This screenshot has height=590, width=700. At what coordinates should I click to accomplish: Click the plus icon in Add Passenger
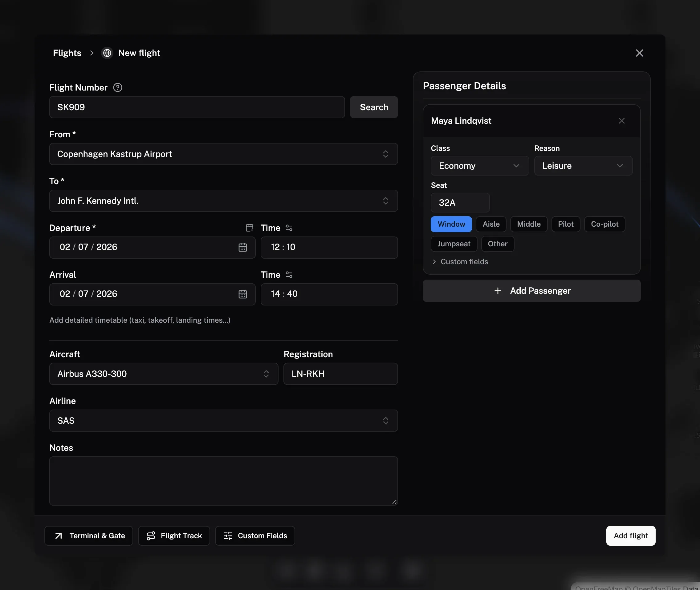(x=498, y=291)
